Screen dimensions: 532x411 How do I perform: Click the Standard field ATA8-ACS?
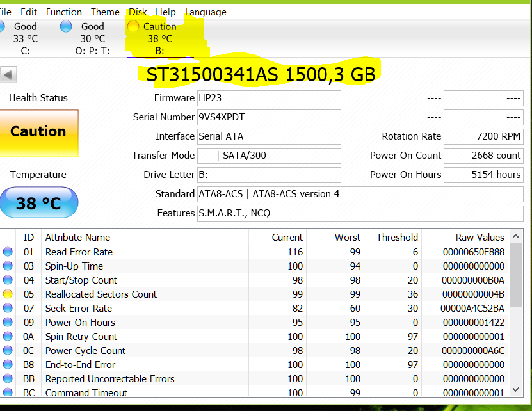click(x=360, y=194)
